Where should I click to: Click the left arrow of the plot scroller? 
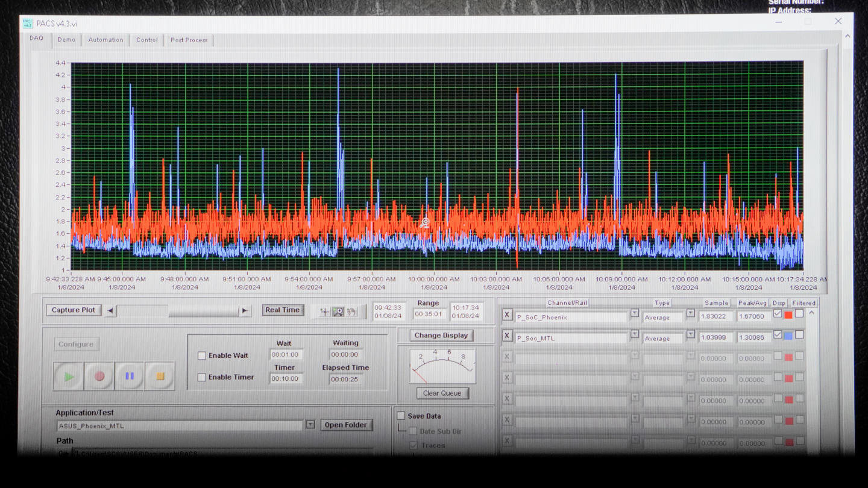tap(110, 311)
